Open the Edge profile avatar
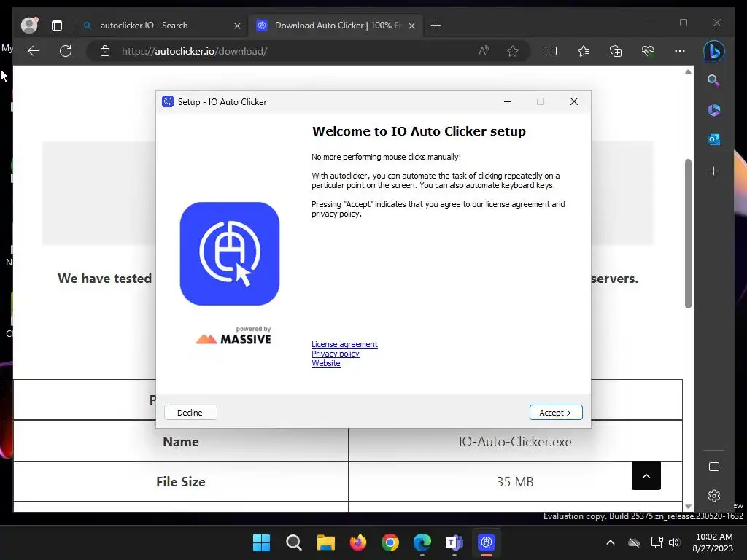This screenshot has height=560, width=747. tap(29, 26)
